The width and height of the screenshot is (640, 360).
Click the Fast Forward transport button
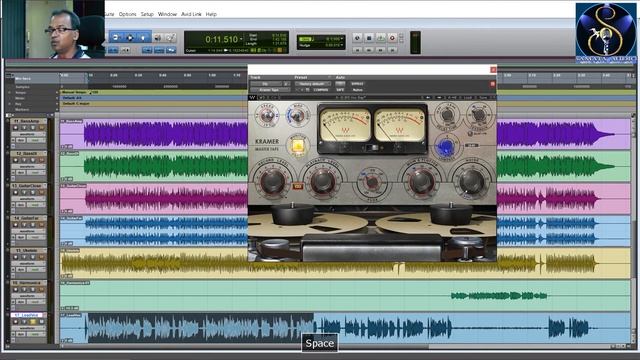(x=380, y=50)
